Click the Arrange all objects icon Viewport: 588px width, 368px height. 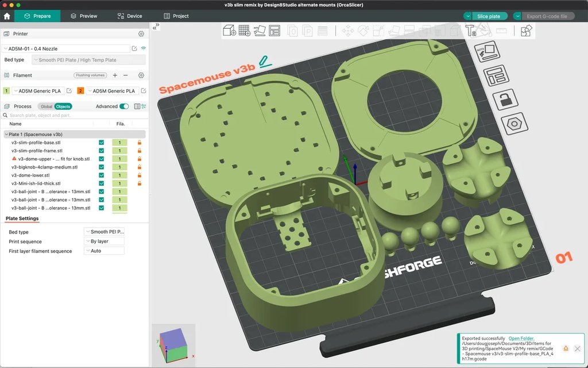(x=275, y=30)
